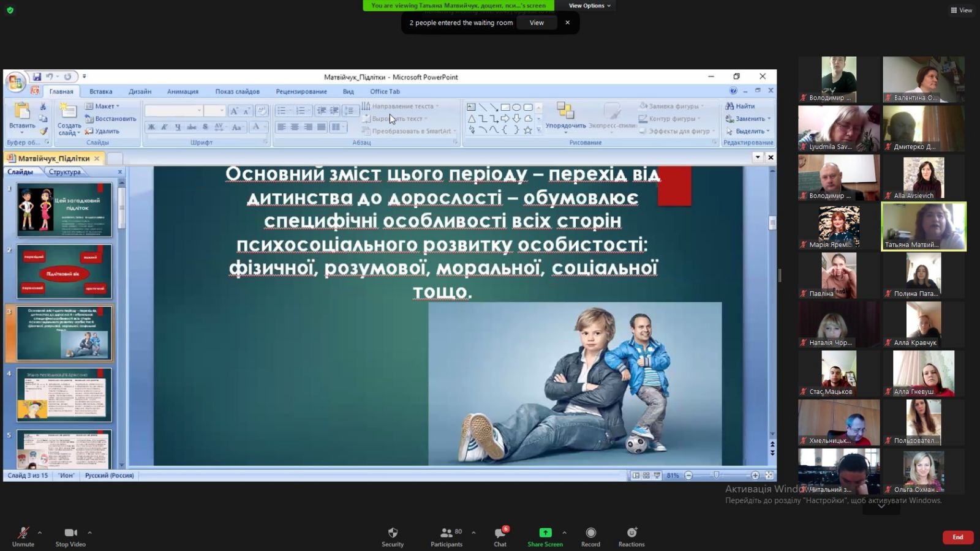Screen dimensions: 980x551
Task: Toggle microphone with Unmute button
Action: (x=23, y=533)
